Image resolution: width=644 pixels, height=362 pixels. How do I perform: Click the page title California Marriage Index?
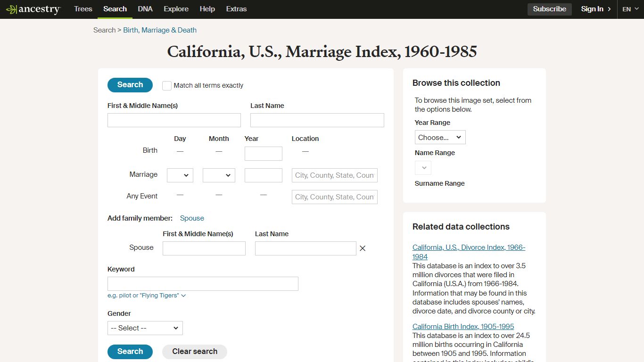[322, 52]
